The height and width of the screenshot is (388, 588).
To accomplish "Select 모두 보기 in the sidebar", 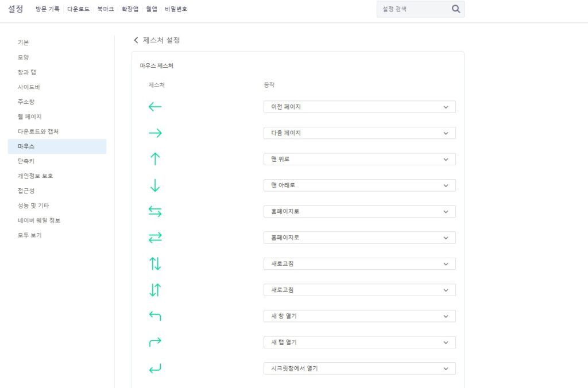I will [x=57, y=235].
